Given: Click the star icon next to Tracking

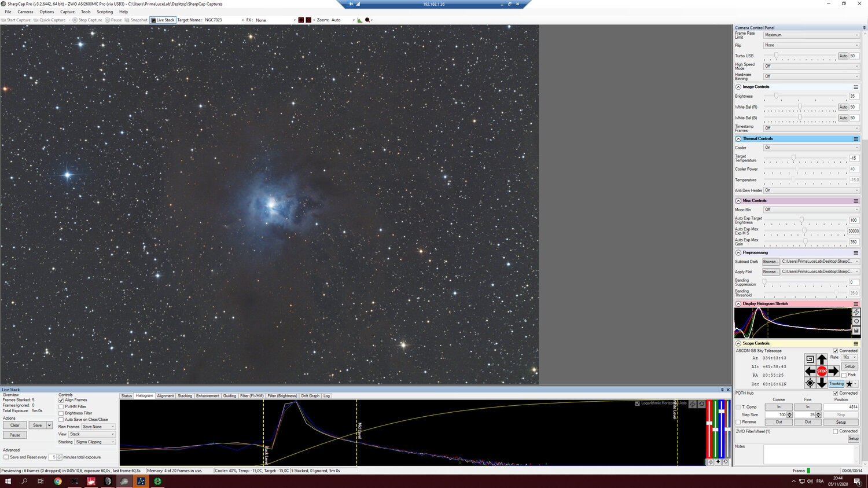Looking at the screenshot, I should point(849,384).
